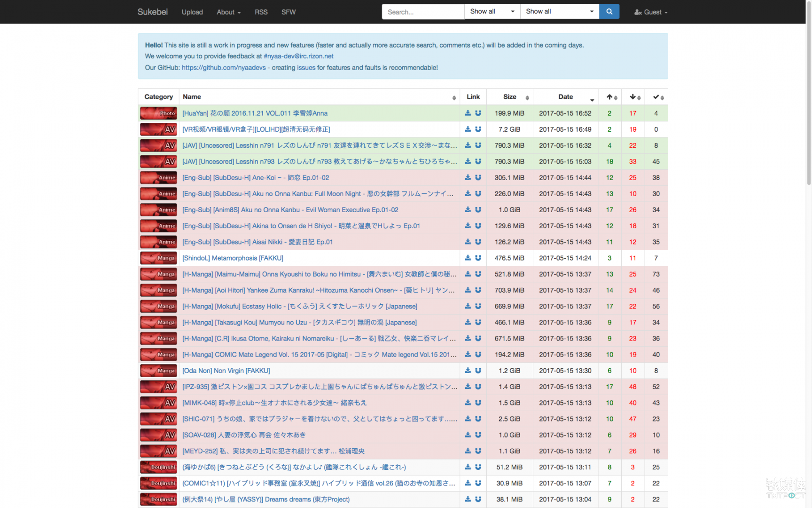
Task: Click the magnifier search button
Action: click(609, 12)
